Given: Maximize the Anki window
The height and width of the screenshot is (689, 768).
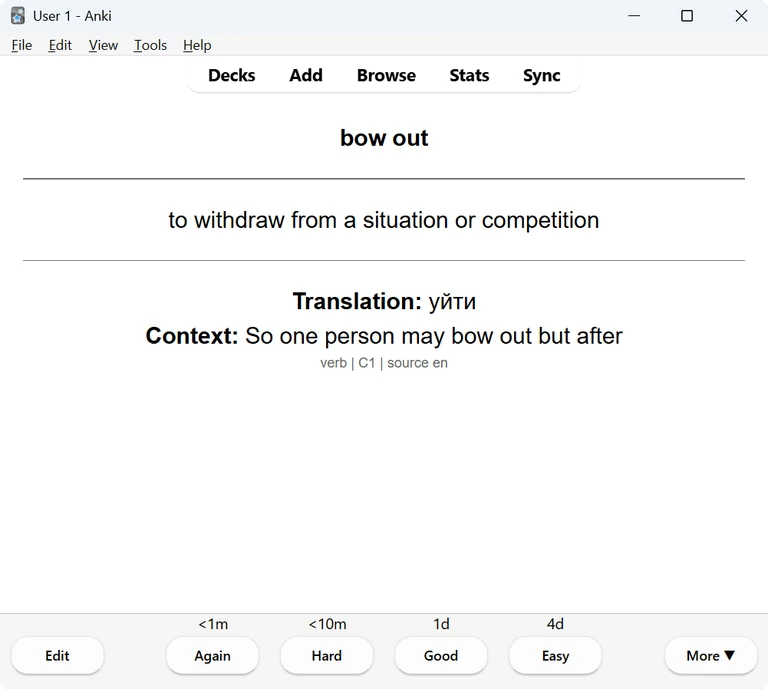Looking at the screenshot, I should click(x=687, y=16).
